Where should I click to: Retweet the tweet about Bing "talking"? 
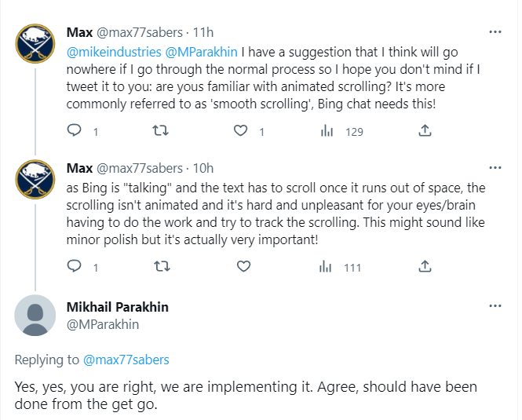tap(162, 266)
